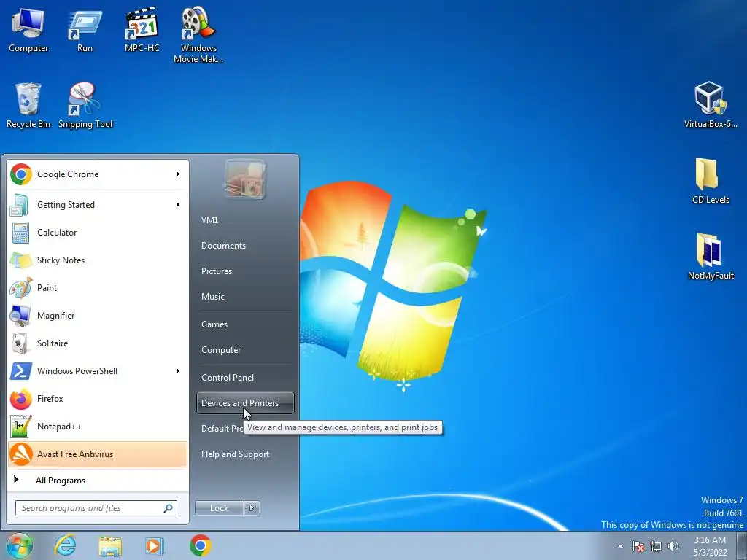Launch Solitaire from the Start menu
The width and height of the screenshot is (747, 560).
(98, 343)
